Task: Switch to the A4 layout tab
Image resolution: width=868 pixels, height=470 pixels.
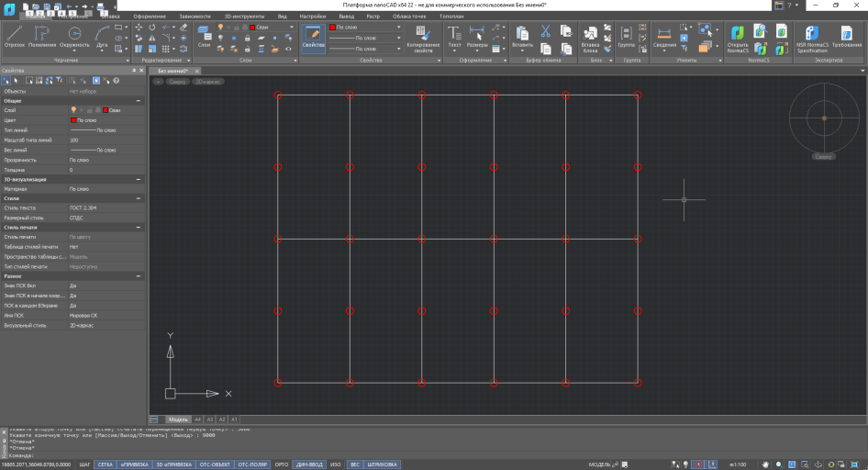Action: click(x=197, y=420)
